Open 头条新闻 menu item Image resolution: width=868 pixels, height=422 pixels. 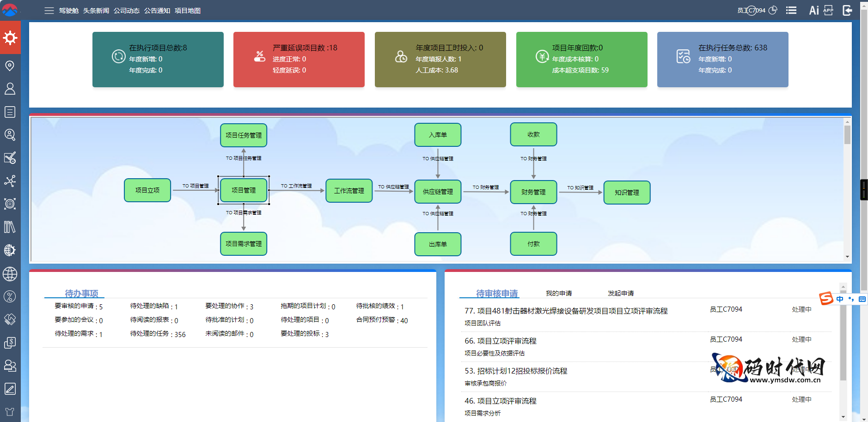pos(96,11)
